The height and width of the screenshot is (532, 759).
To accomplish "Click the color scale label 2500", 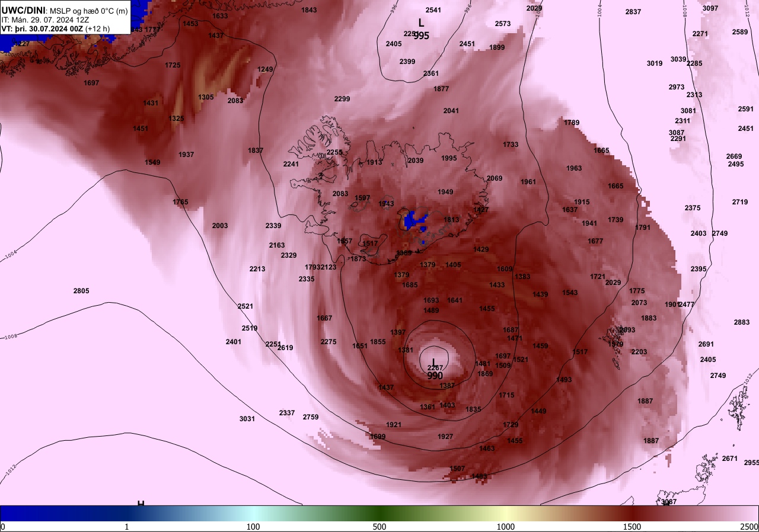I will click(x=750, y=527).
